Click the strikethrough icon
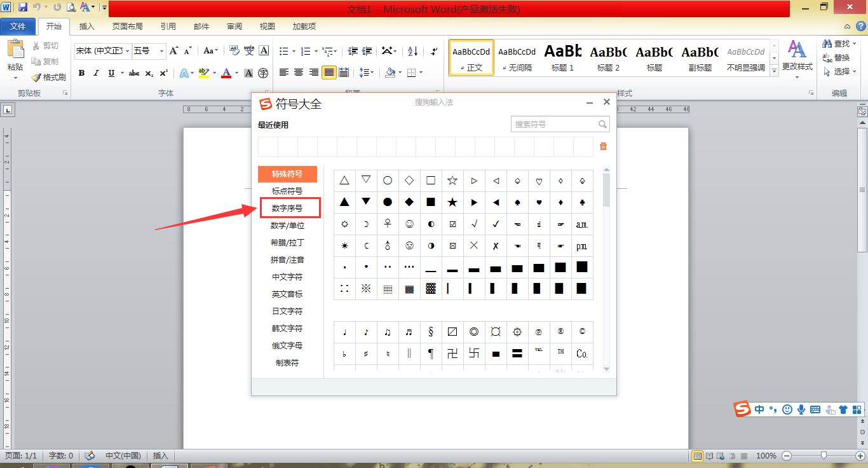The height and width of the screenshot is (468, 868). click(x=134, y=72)
